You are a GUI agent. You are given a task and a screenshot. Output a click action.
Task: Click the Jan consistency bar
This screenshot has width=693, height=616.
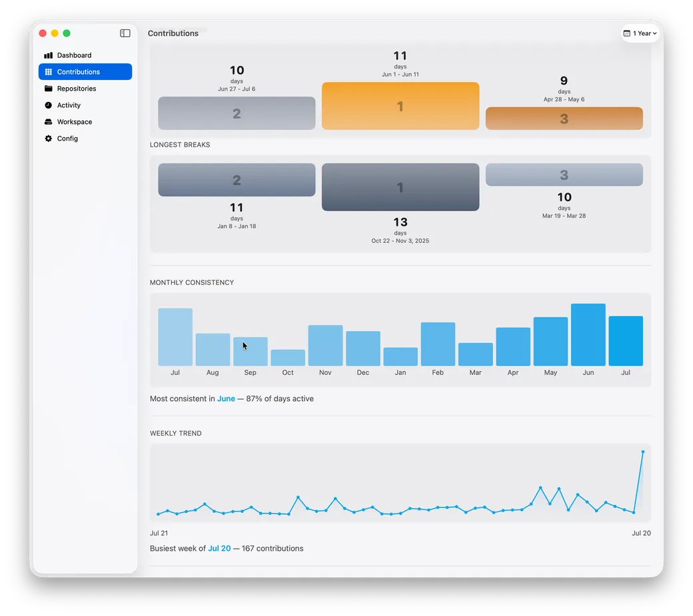[400, 357]
